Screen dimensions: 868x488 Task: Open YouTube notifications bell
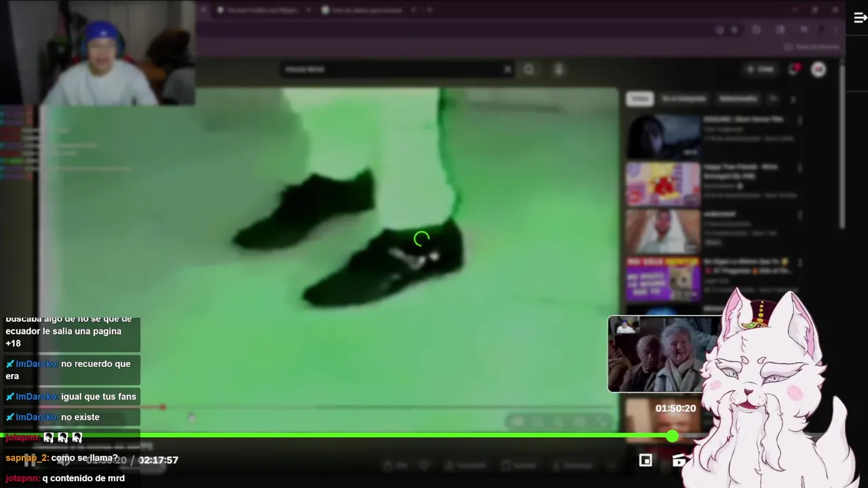(x=793, y=69)
